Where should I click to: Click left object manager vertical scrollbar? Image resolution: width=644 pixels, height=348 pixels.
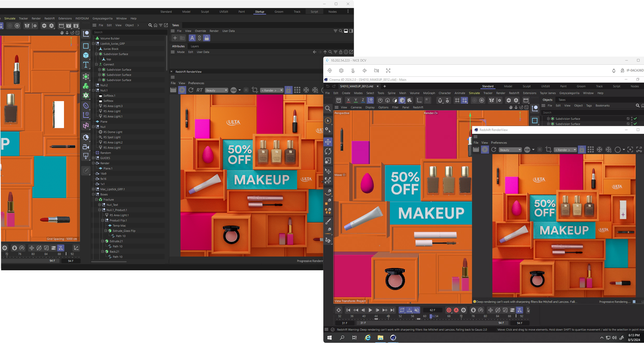pos(167,54)
